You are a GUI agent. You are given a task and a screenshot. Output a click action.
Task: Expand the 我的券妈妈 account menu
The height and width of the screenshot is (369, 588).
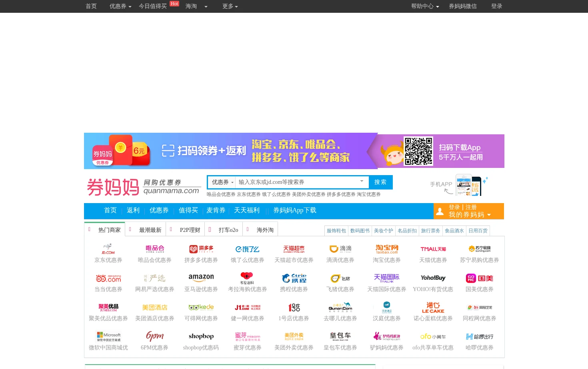pyautogui.click(x=470, y=215)
